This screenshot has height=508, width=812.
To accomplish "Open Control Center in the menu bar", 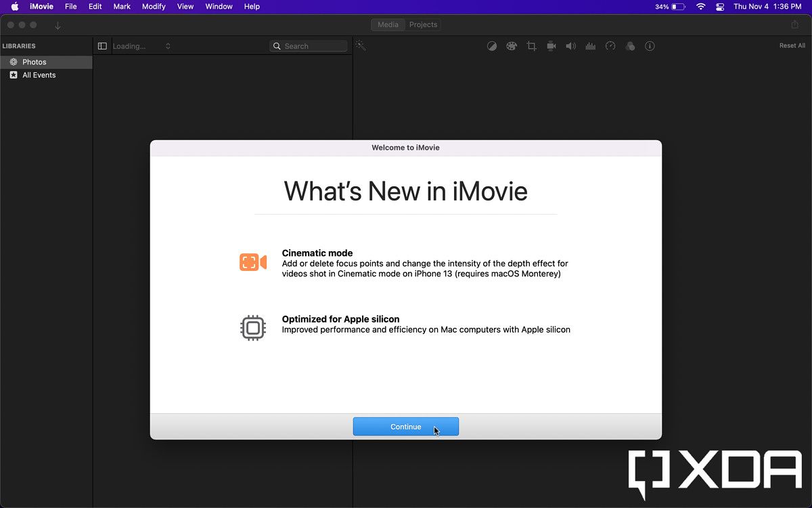I will [719, 7].
